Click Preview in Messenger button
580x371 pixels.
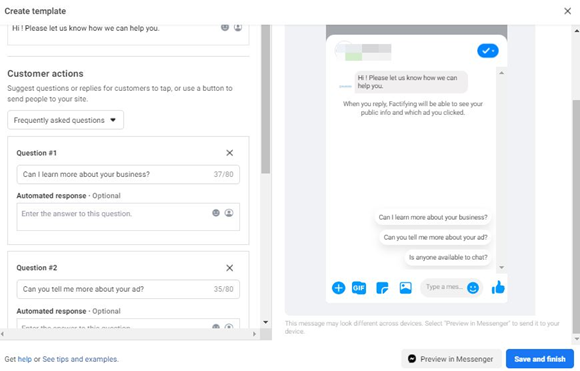pyautogui.click(x=451, y=359)
